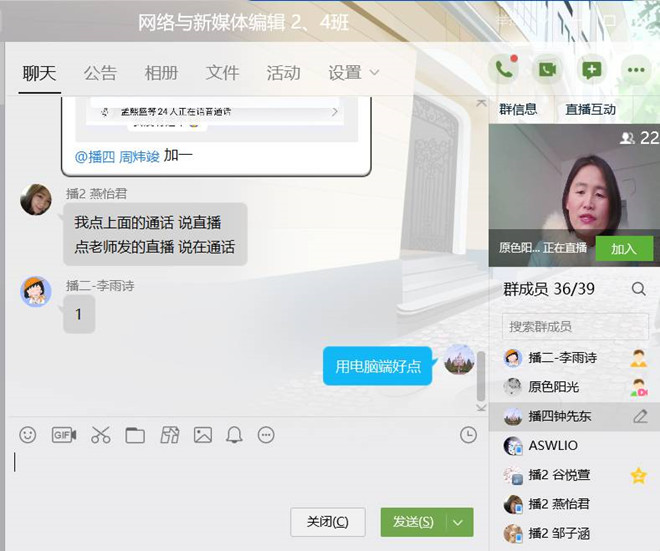Click the GIF recording icon
The width and height of the screenshot is (660, 551).
(64, 435)
